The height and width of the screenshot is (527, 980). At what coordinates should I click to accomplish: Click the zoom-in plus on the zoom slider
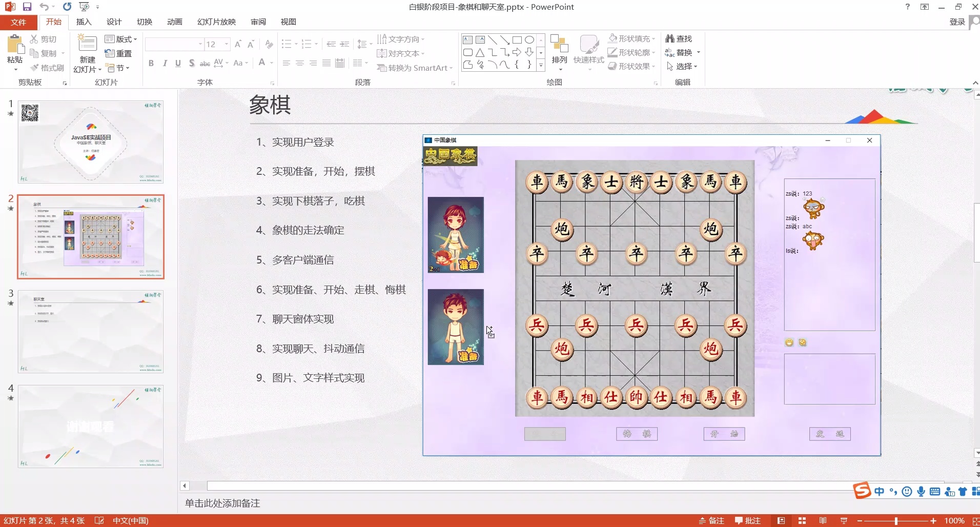click(x=933, y=520)
